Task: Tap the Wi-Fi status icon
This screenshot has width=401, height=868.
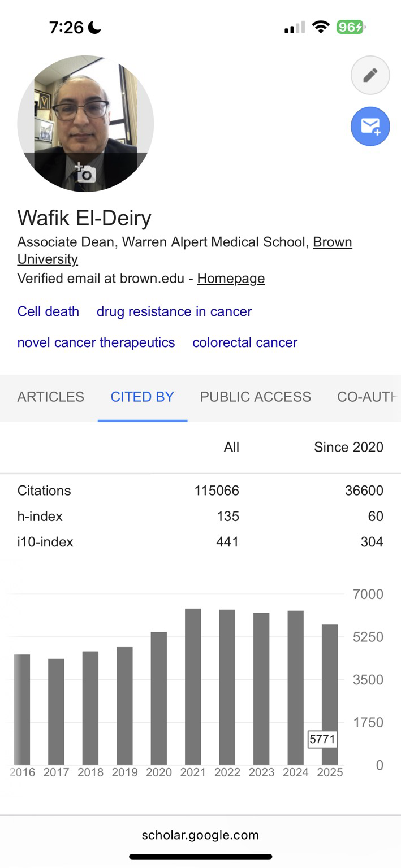Action: coord(321,27)
